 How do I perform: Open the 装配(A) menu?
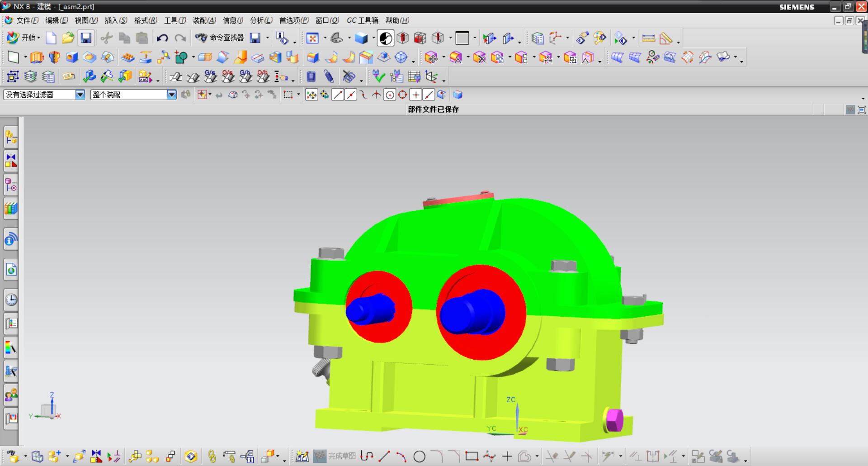pyautogui.click(x=204, y=20)
